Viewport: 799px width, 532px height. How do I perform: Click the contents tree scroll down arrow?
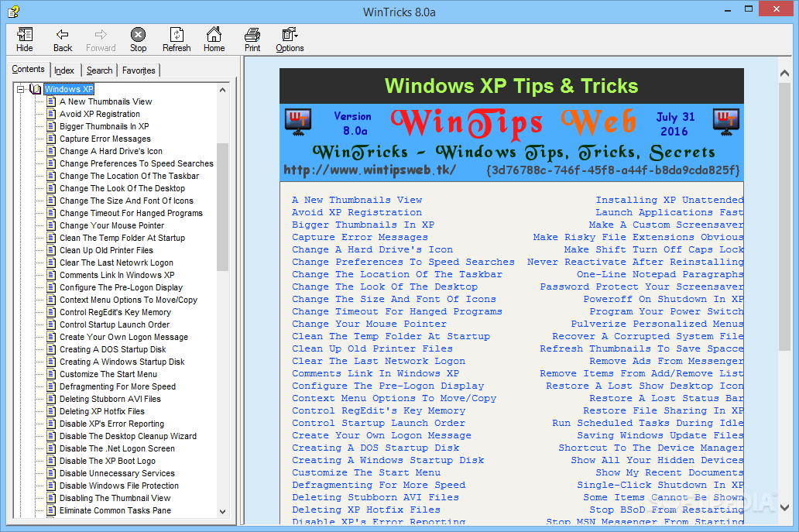[x=222, y=511]
